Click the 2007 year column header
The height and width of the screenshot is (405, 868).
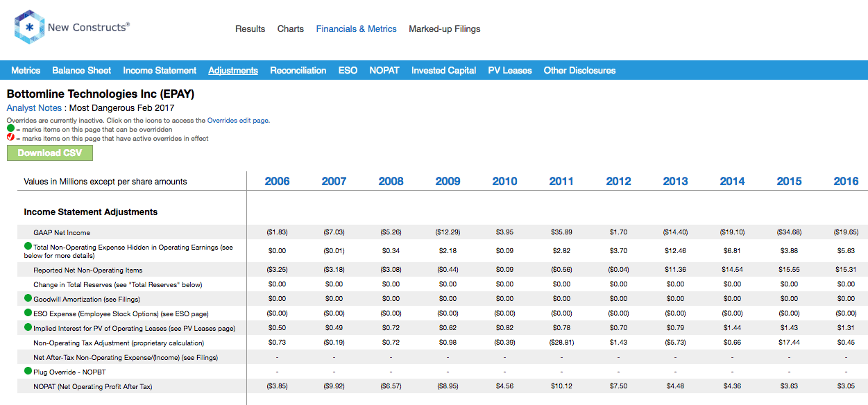pos(334,181)
